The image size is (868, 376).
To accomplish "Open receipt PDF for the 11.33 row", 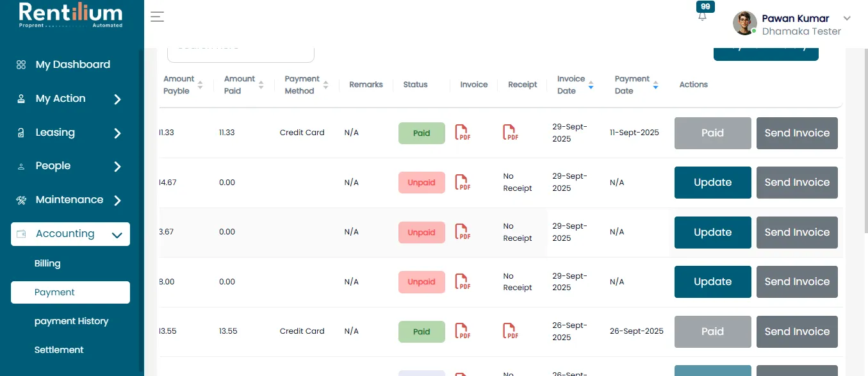I will 511,133.
